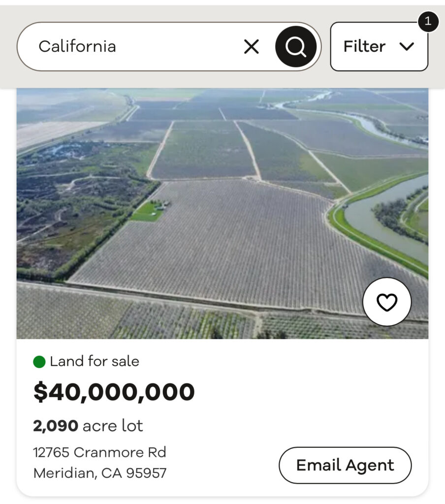Click the 2,090 acre lot text
This screenshot has width=445, height=504.
pos(88,426)
